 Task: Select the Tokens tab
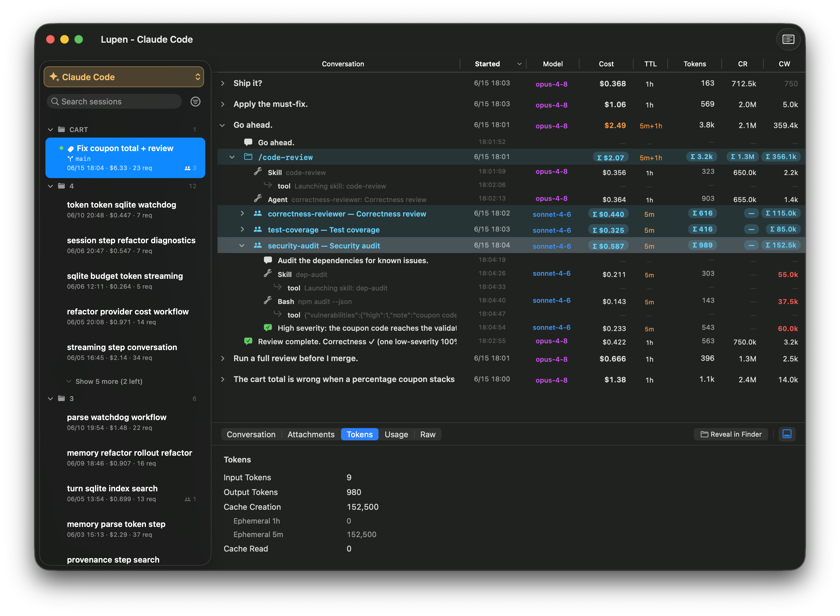[359, 435]
